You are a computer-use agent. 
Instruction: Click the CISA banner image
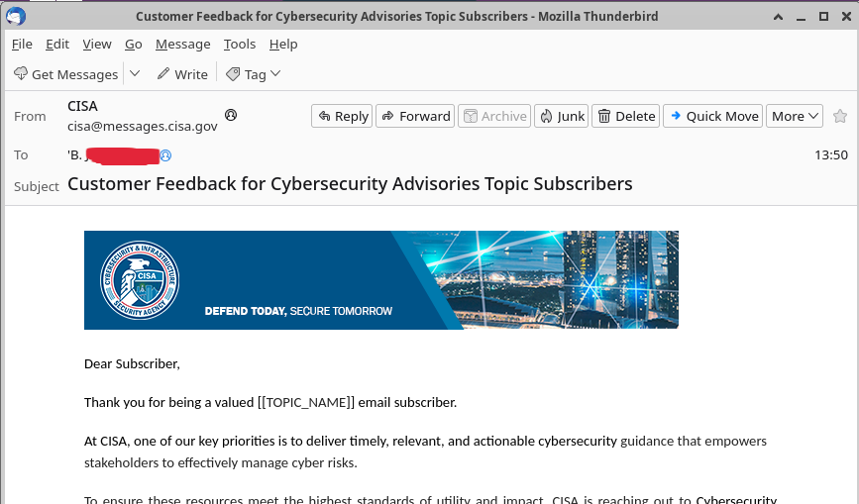pos(380,279)
